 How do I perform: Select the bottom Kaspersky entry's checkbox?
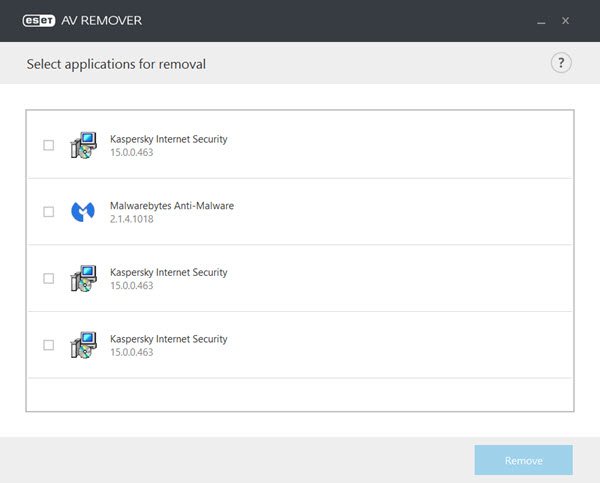[x=49, y=345]
